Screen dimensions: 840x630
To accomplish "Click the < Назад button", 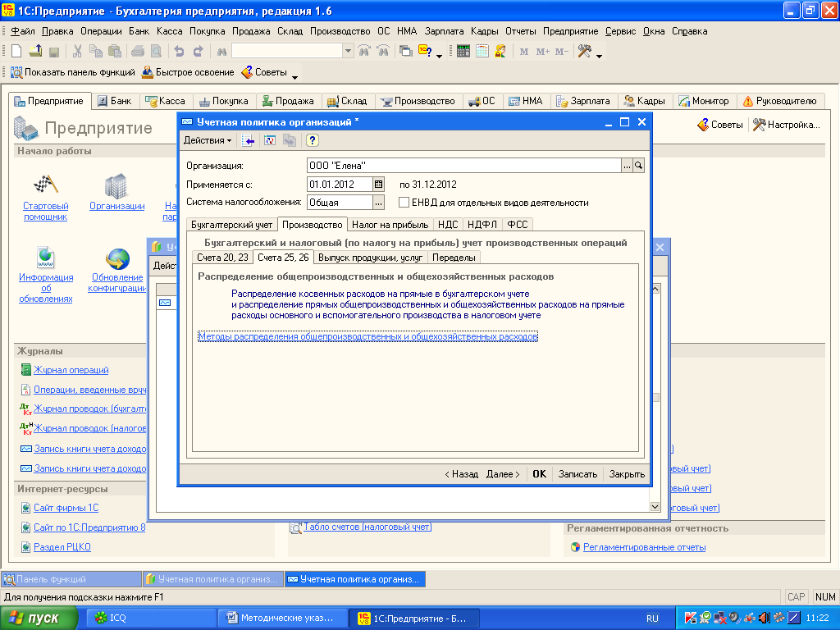I will [461, 474].
